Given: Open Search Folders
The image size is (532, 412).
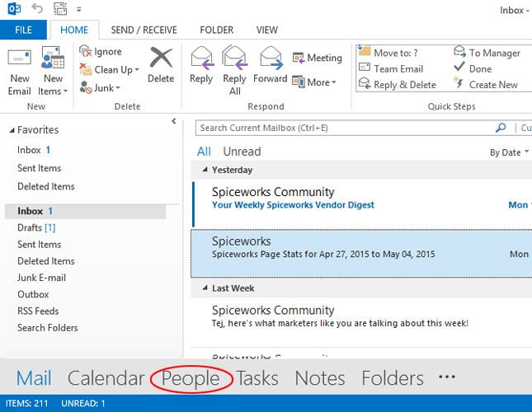Looking at the screenshot, I should [48, 328].
